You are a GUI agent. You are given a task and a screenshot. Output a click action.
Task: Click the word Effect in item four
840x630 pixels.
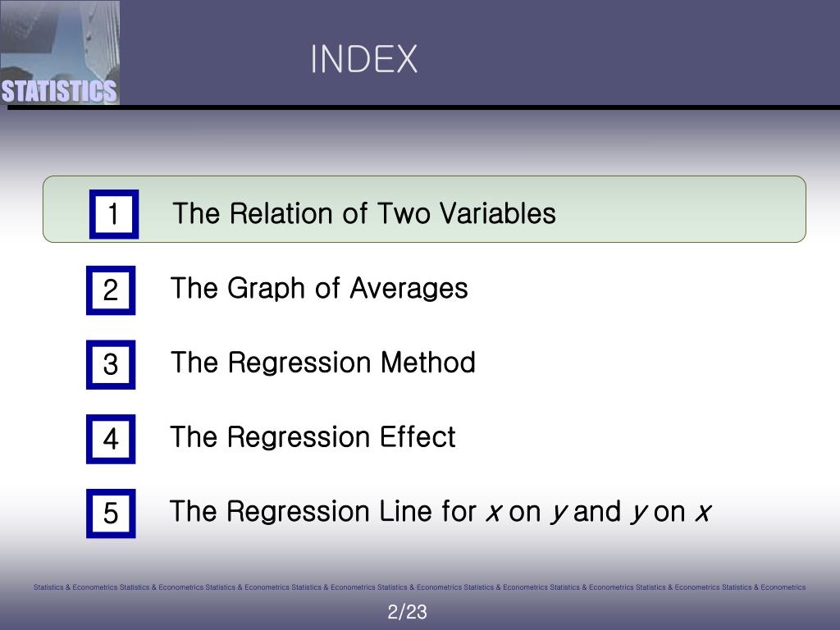(418, 437)
